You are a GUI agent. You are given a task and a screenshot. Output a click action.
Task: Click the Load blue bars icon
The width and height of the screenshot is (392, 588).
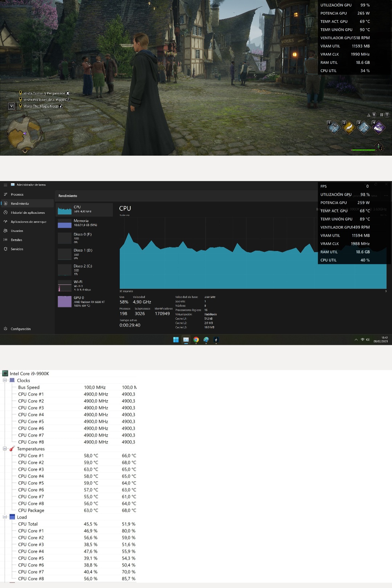pos(12,517)
